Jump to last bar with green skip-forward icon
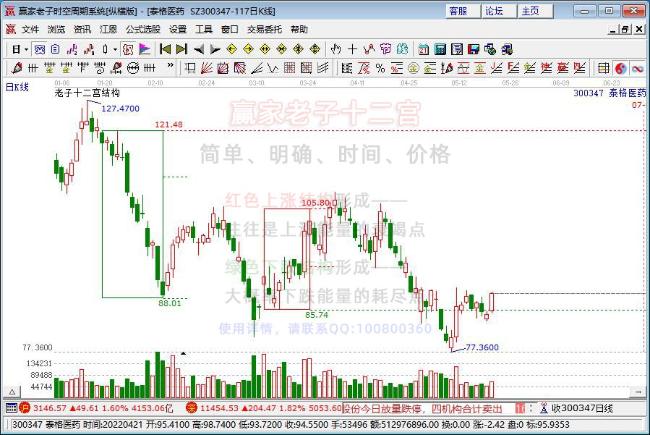The height and width of the screenshot is (435, 650). point(182,49)
